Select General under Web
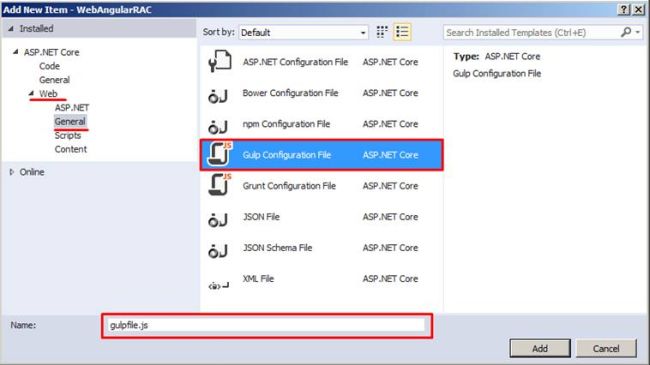The width and height of the screenshot is (650, 365). coord(70,122)
